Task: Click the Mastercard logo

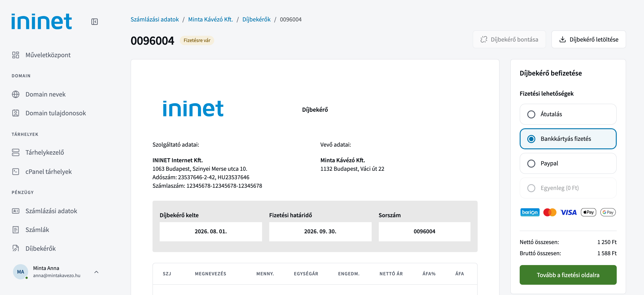Action: click(x=550, y=212)
